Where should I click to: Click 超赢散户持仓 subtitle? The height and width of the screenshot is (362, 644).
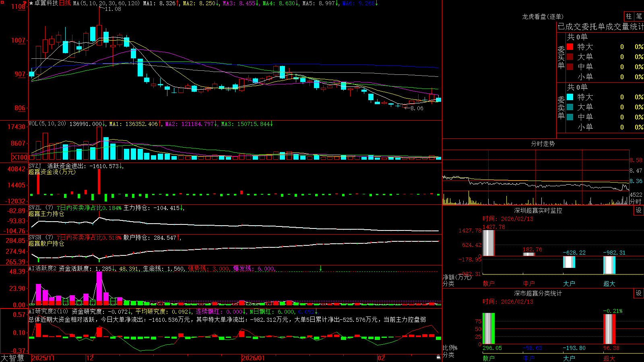tap(46, 243)
